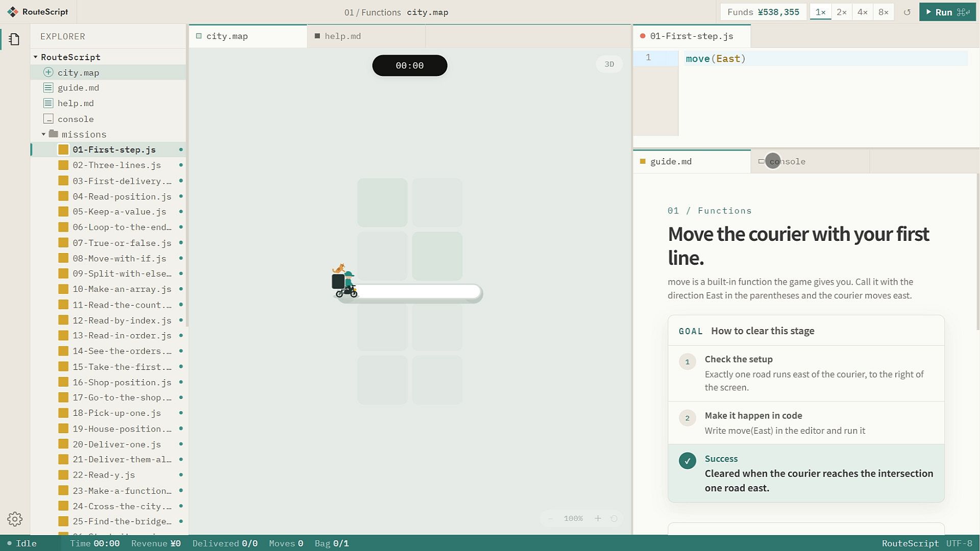This screenshot has width=980, height=551.
Task: Click the 05-Keep-a-value.js file icon
Action: pyautogui.click(x=63, y=211)
